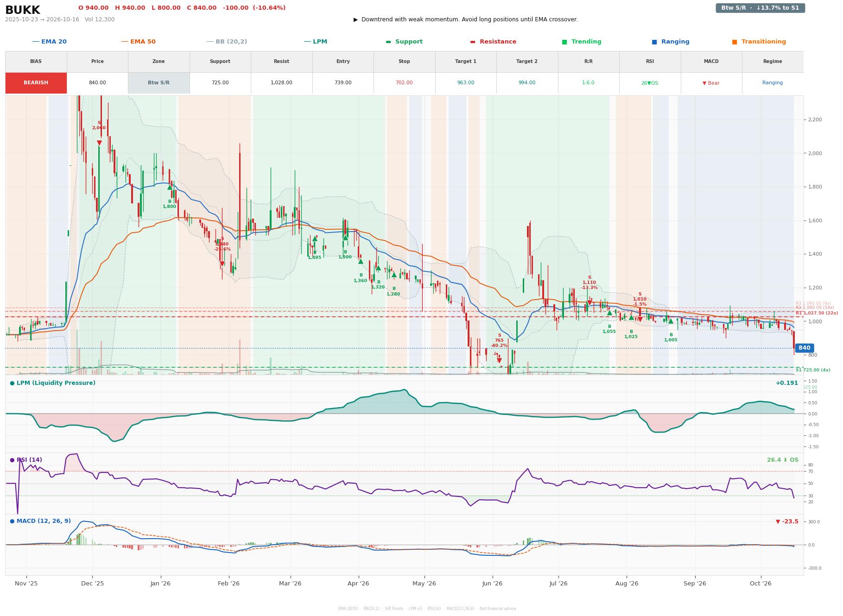Viewport: 843px width, 616px height.
Task: Click the RSI reading 26.4 OS
Action: (x=783, y=460)
